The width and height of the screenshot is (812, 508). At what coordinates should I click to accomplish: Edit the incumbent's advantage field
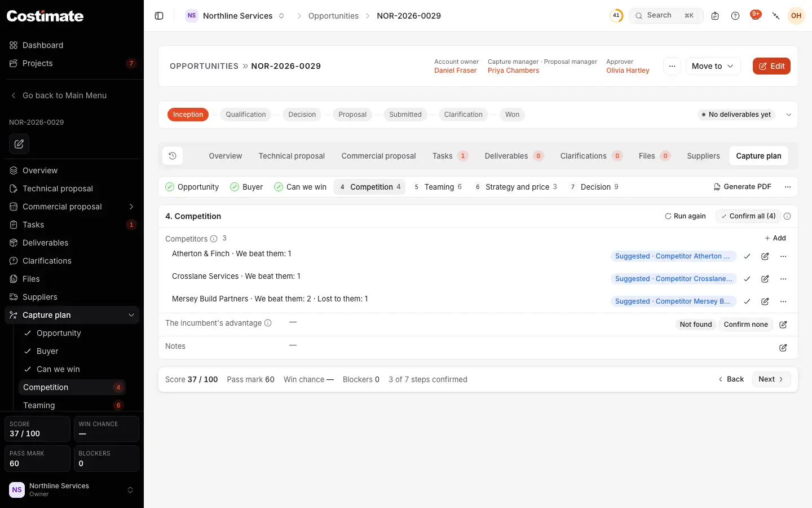783,325
